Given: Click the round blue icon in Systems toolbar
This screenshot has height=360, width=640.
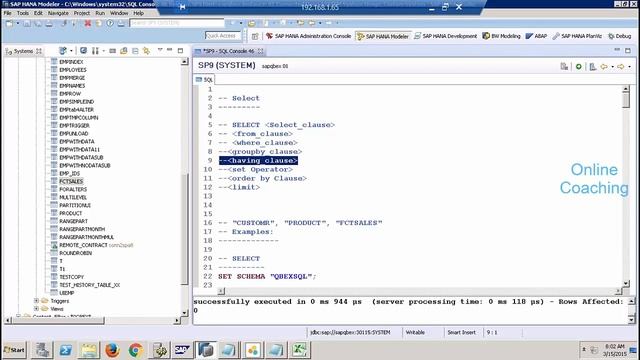Looking at the screenshot, I should [x=83, y=51].
